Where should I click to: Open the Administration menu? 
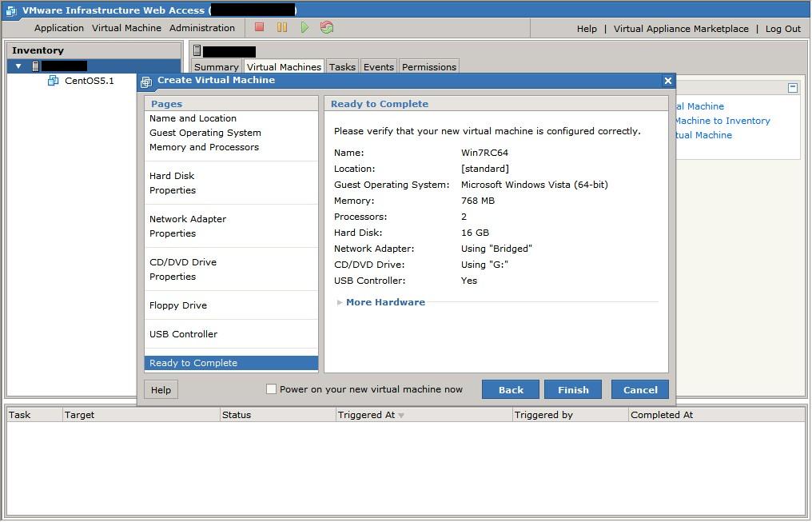coord(202,28)
